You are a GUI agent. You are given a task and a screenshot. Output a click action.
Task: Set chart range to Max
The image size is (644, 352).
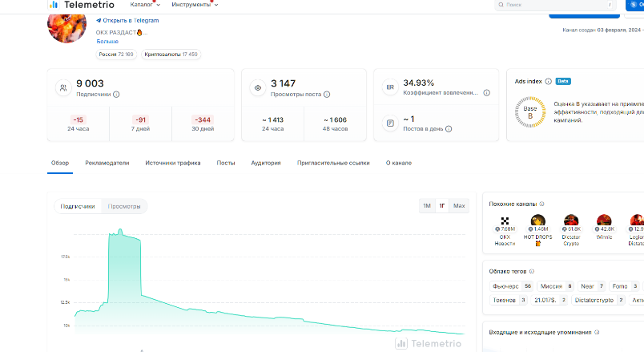459,205
